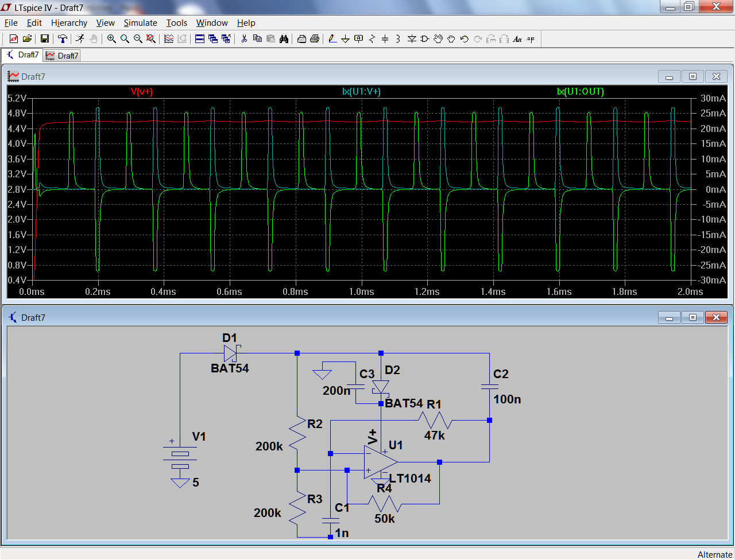Image resolution: width=735 pixels, height=560 pixels.
Task: Click the 30mA right axis label
Action: click(x=713, y=98)
